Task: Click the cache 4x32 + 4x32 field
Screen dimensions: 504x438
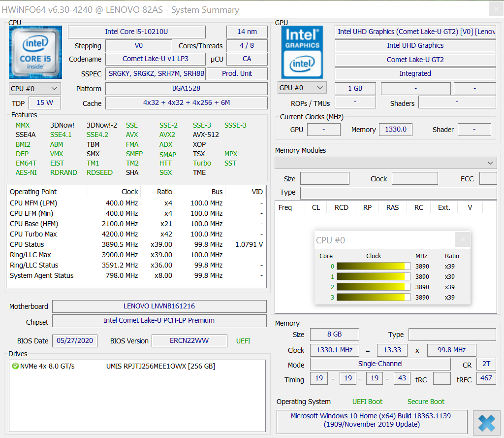Action: click(187, 102)
